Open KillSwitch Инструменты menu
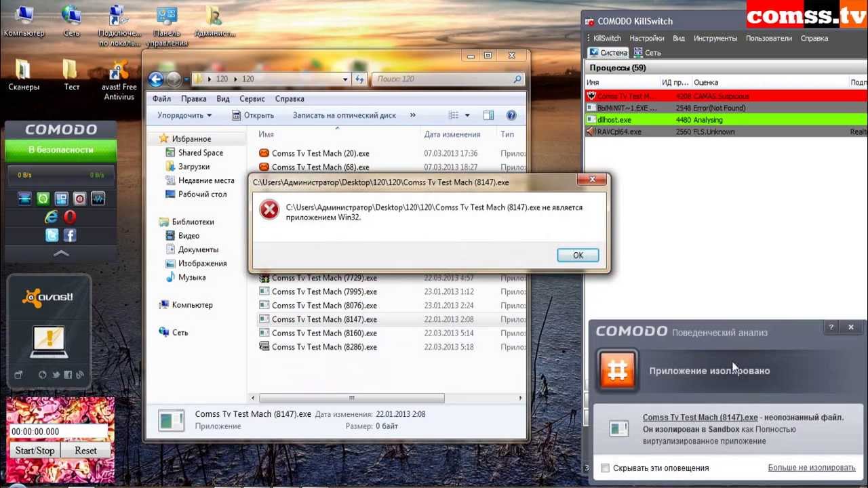 715,39
